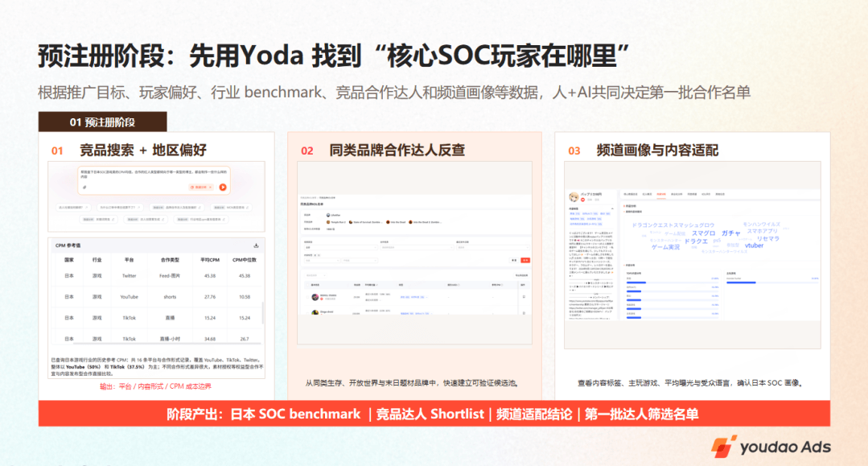
Task: Click the first suggested prompt chip under the prompt box
Action: point(73,207)
